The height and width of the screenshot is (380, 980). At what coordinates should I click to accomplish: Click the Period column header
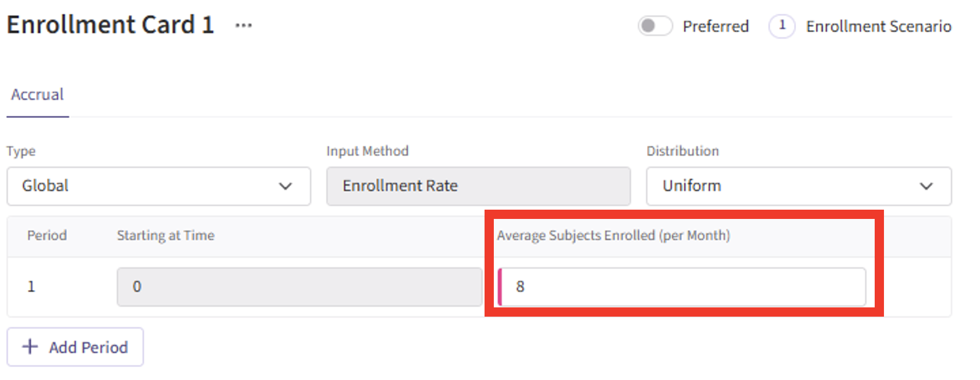47,235
